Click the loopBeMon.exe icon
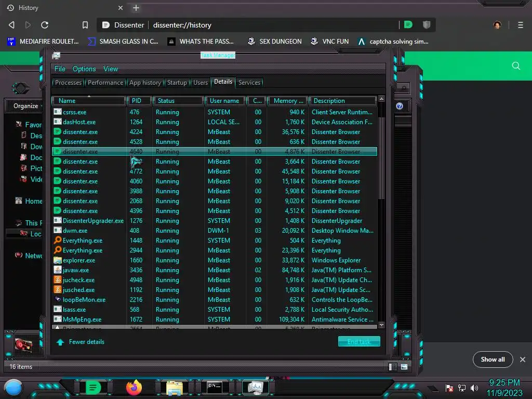This screenshot has height=399, width=532. 58,300
